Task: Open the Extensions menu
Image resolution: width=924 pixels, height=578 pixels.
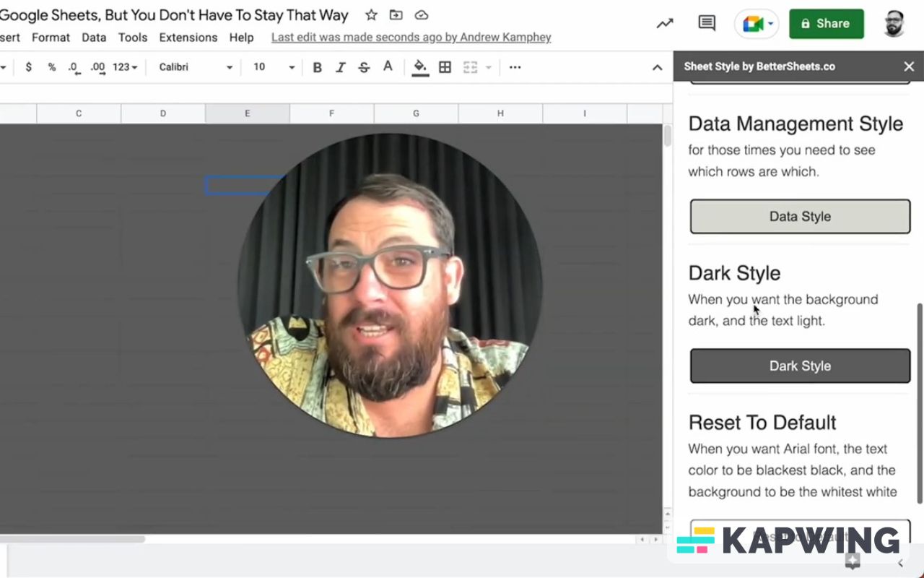Action: (x=188, y=38)
